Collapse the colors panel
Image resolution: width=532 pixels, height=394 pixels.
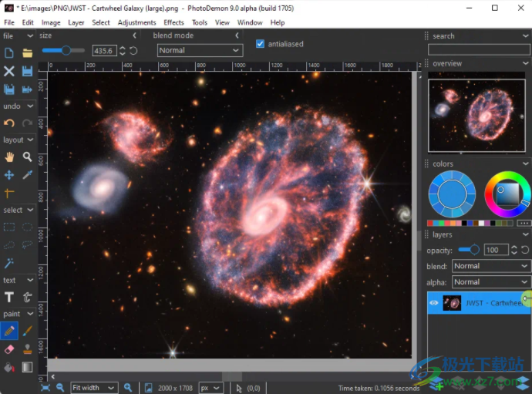point(526,163)
